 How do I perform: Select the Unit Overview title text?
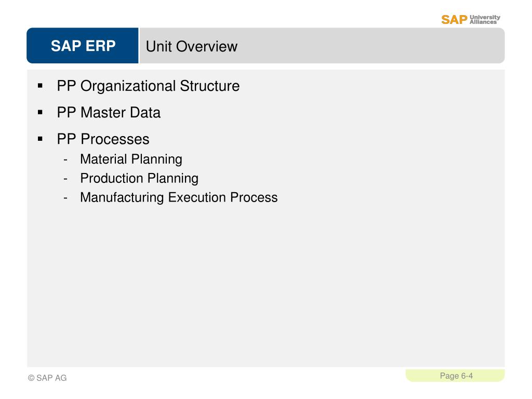tap(191, 46)
